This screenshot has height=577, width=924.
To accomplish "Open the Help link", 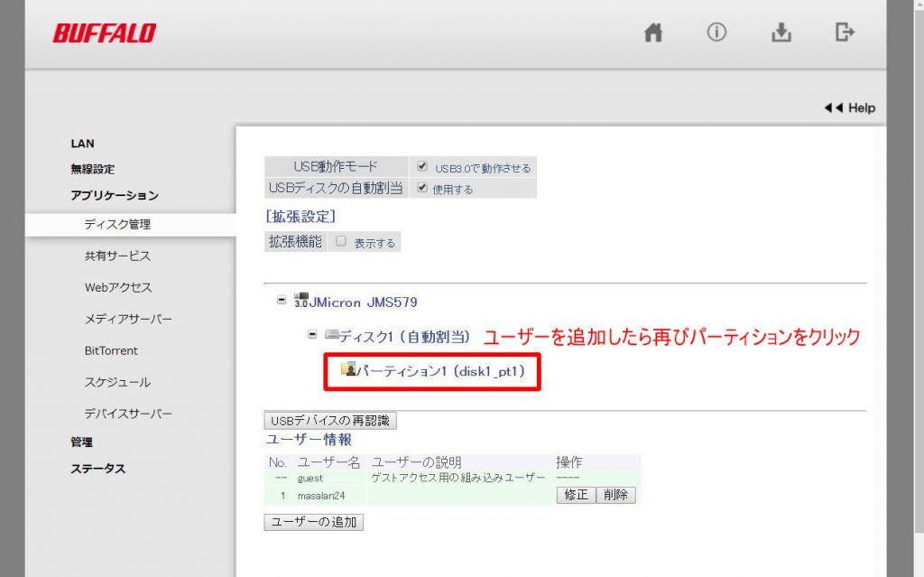I will pyautogui.click(x=849, y=107).
